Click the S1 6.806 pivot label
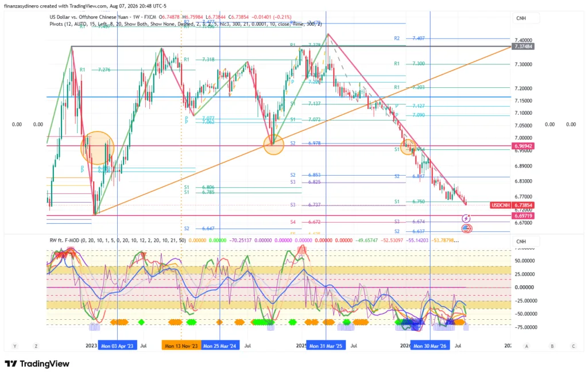Image resolution: width=588 pixels, height=376 pixels. [x=199, y=188]
